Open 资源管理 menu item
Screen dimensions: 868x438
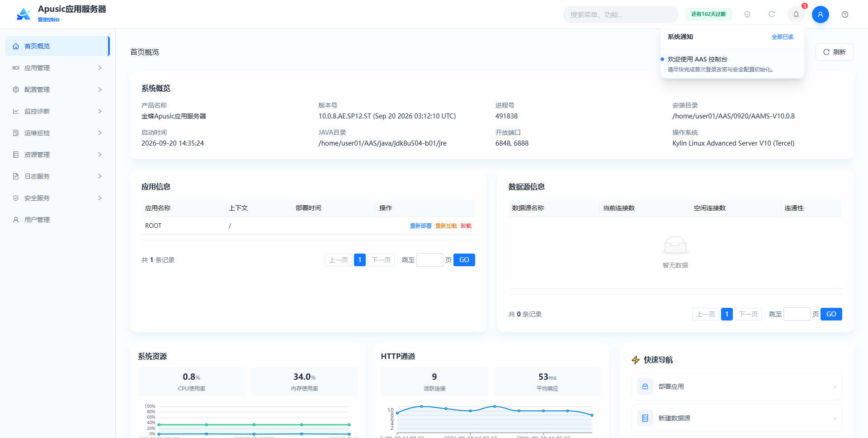(57, 155)
